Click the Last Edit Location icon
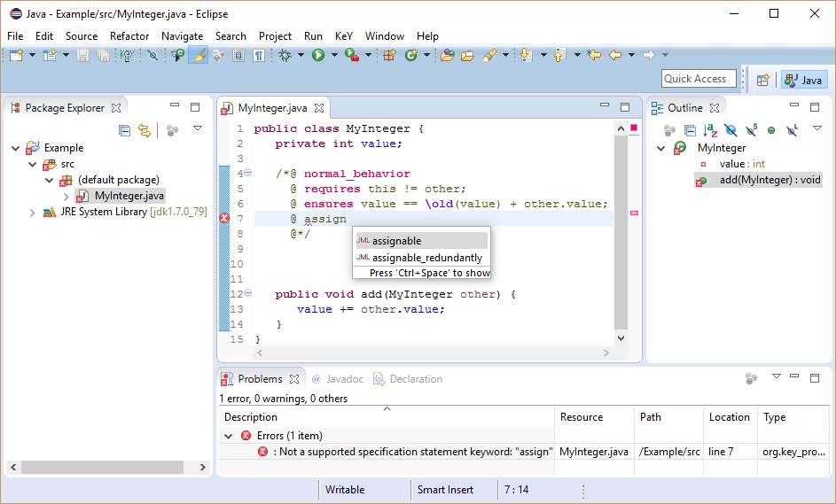Viewport: 836px width, 504px height. coord(594,55)
